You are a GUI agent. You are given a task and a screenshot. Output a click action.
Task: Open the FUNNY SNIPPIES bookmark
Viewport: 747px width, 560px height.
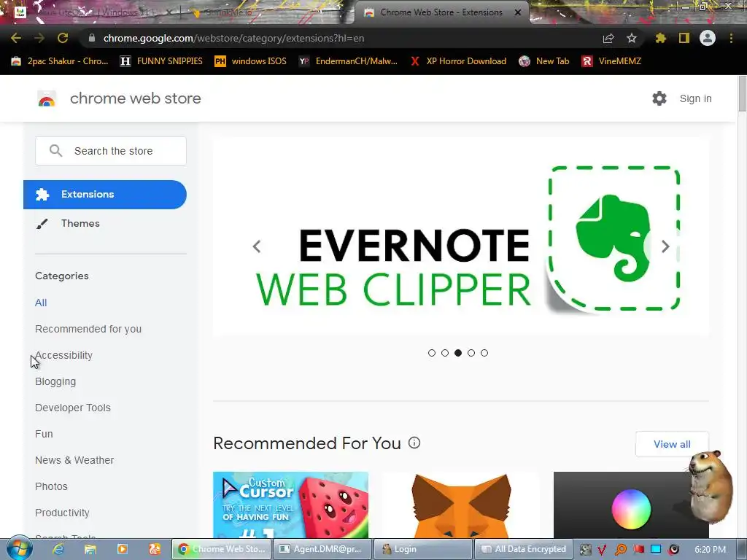[161, 61]
